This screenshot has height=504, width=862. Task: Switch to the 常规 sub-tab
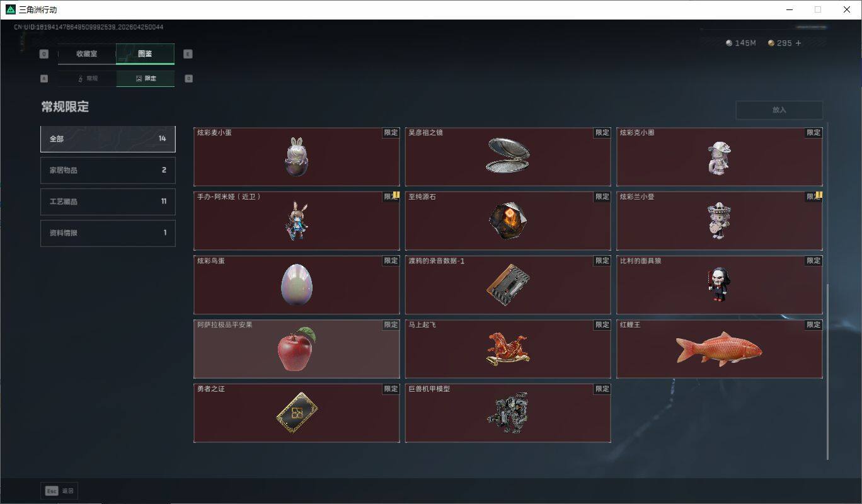[x=87, y=79]
